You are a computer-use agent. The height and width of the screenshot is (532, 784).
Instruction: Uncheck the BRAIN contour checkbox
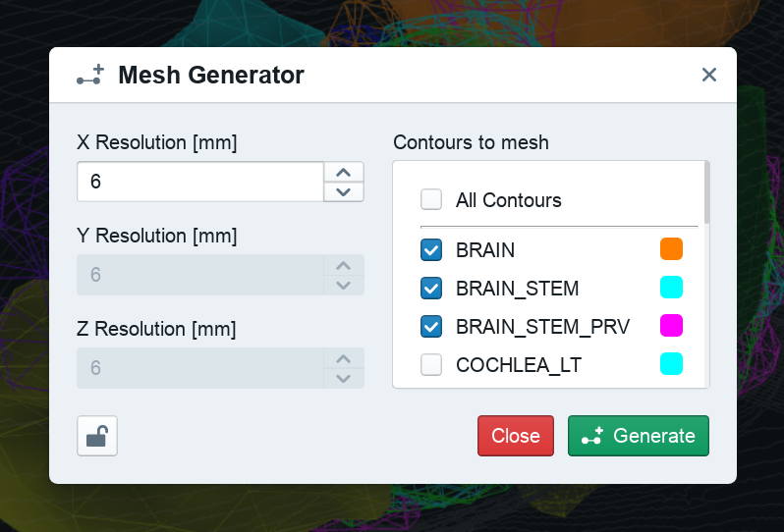point(431,249)
